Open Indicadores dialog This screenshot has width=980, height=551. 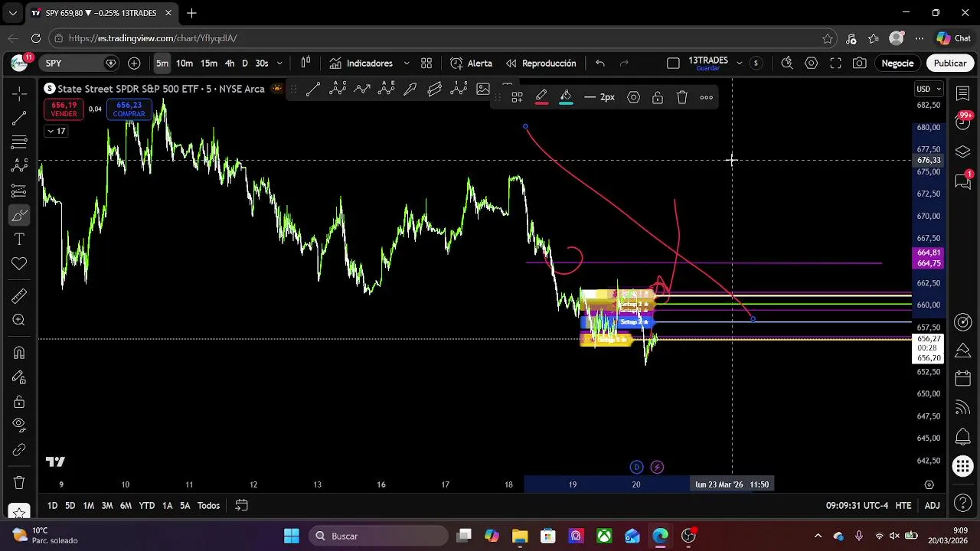pos(361,64)
